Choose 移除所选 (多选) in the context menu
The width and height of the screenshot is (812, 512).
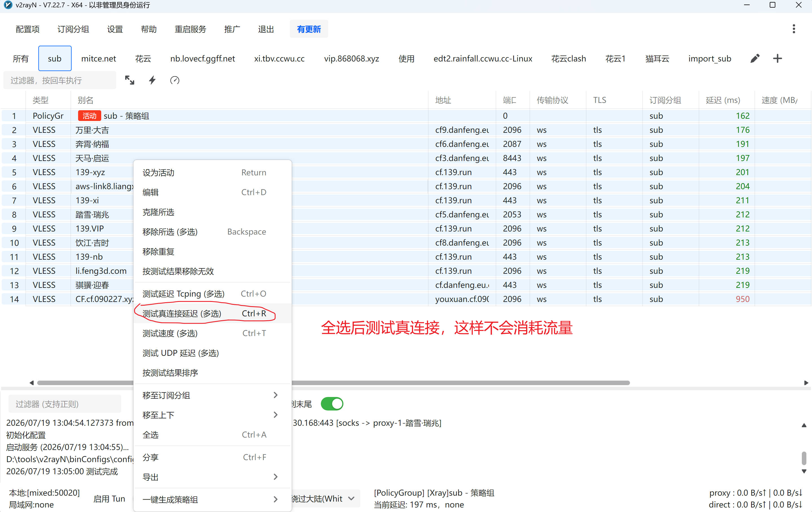(212, 232)
